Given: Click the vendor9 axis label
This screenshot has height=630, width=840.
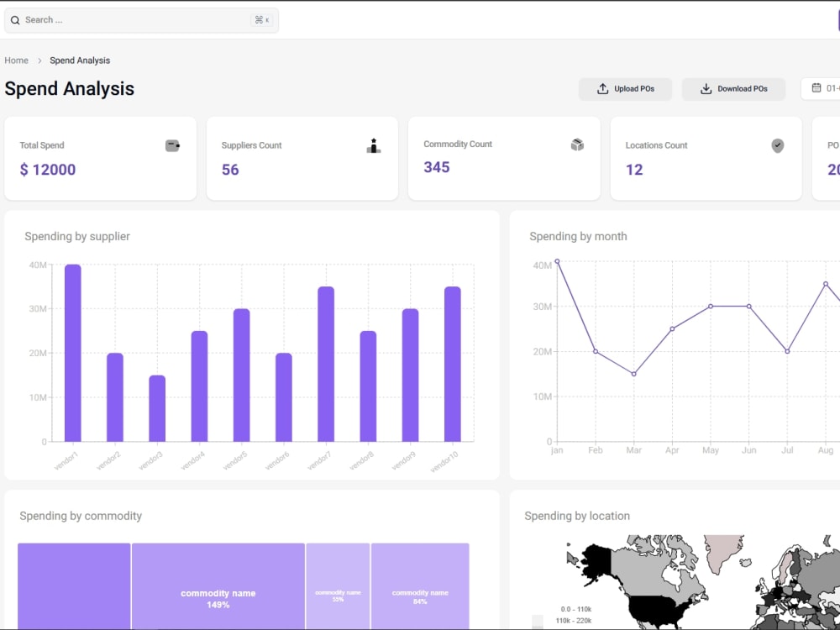Looking at the screenshot, I should [x=403, y=460].
